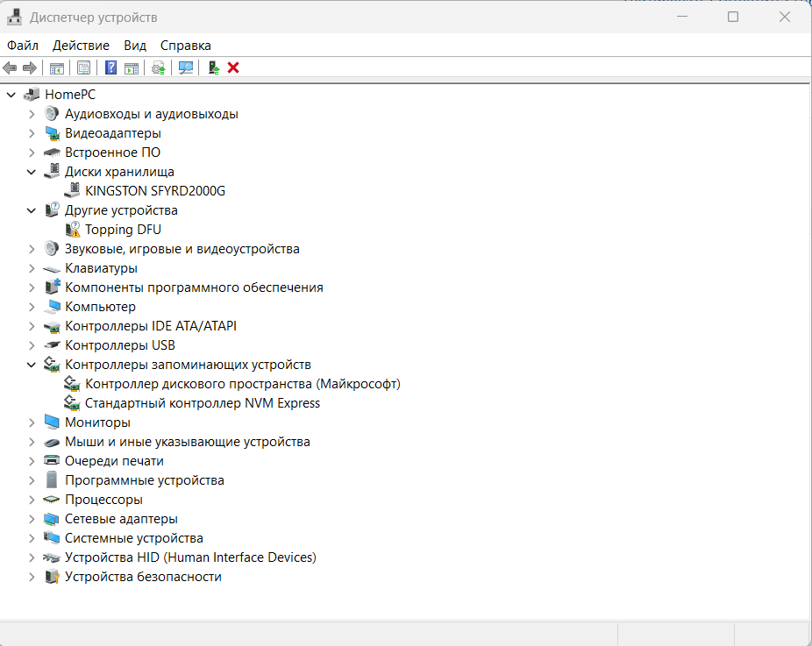Expand the Процессоры node arrow

click(x=32, y=500)
